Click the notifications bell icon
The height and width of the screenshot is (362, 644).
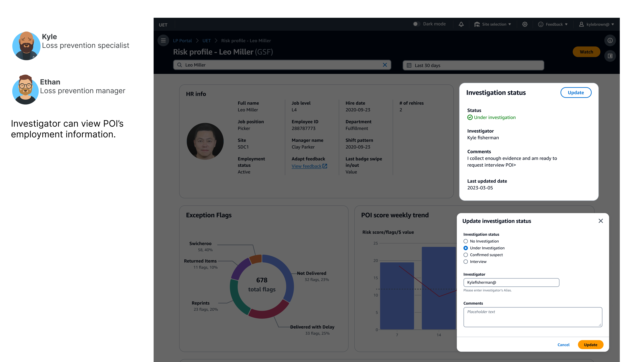click(x=461, y=24)
